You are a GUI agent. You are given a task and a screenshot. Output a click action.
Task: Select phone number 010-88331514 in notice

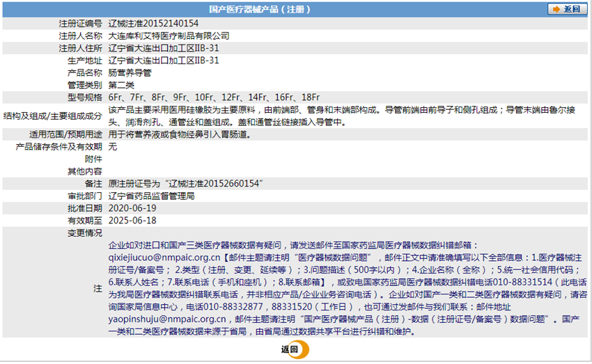pyautogui.click(x=522, y=282)
